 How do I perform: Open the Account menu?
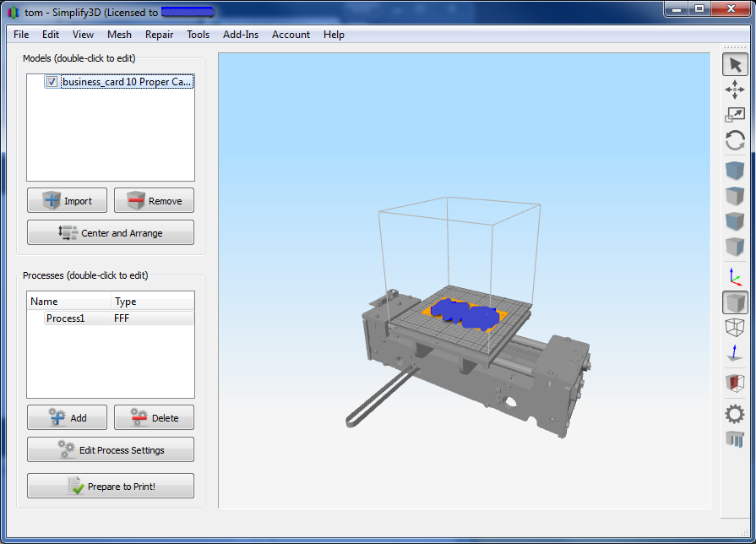pos(291,35)
